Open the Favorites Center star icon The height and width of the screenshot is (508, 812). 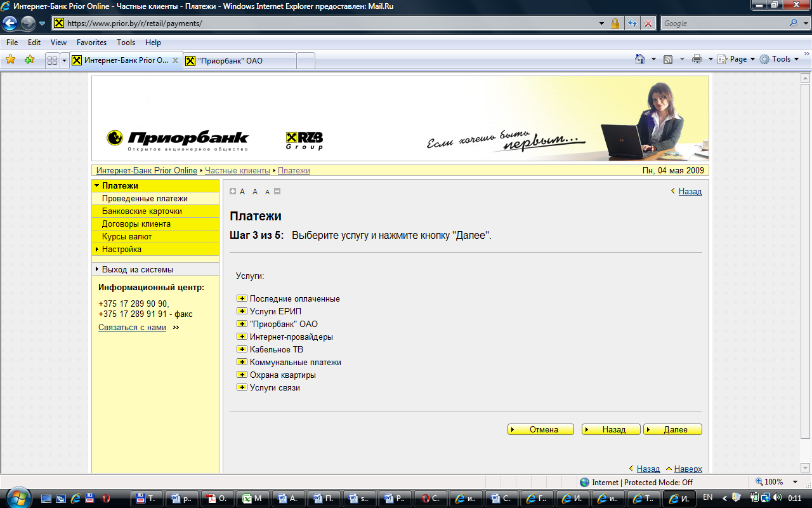[x=11, y=60]
